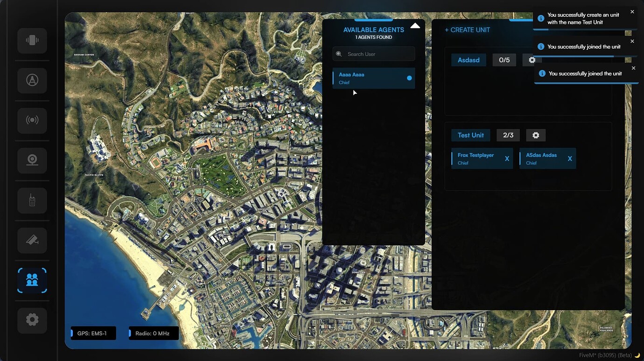Dismiss the Test Unit creation notification
This screenshot has height=361, width=644.
click(x=632, y=11)
